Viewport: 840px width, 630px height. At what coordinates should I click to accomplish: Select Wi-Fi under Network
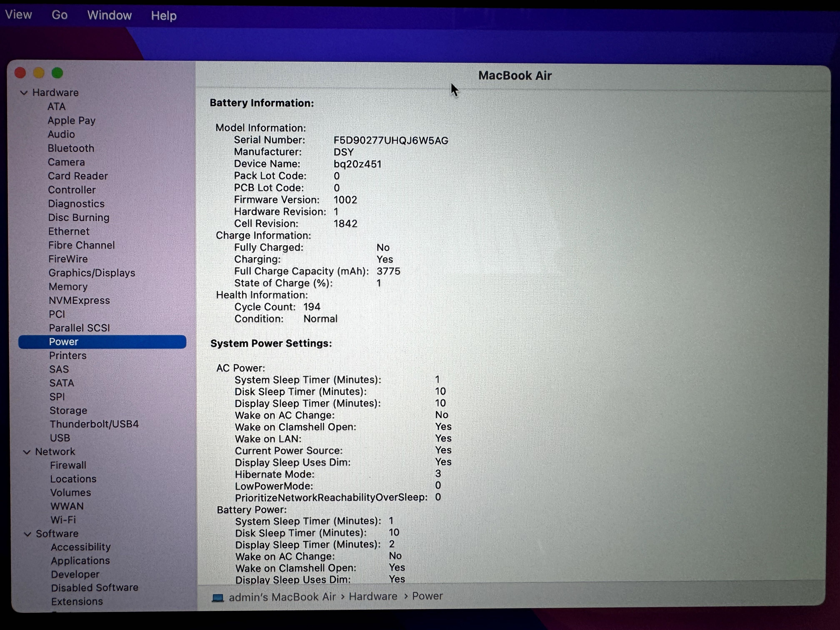[63, 520]
